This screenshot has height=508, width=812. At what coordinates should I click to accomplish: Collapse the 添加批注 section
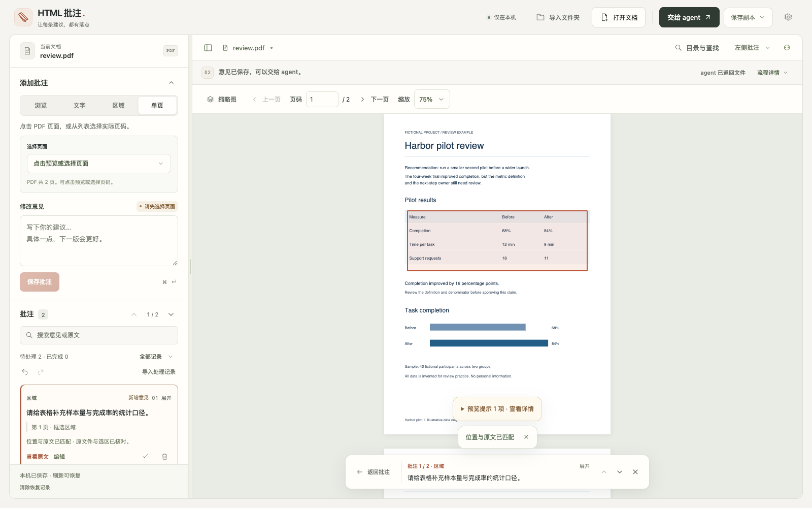pyautogui.click(x=171, y=83)
